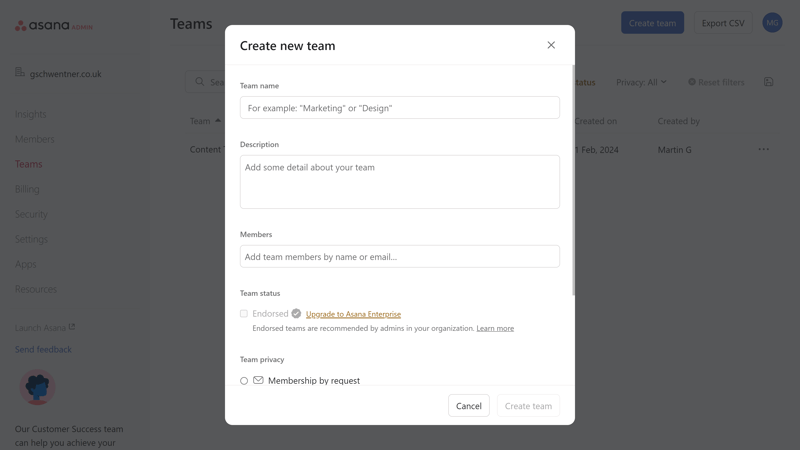Image resolution: width=800 pixels, height=450 pixels.
Task: Select the Membership by request radio button
Action: 244,381
